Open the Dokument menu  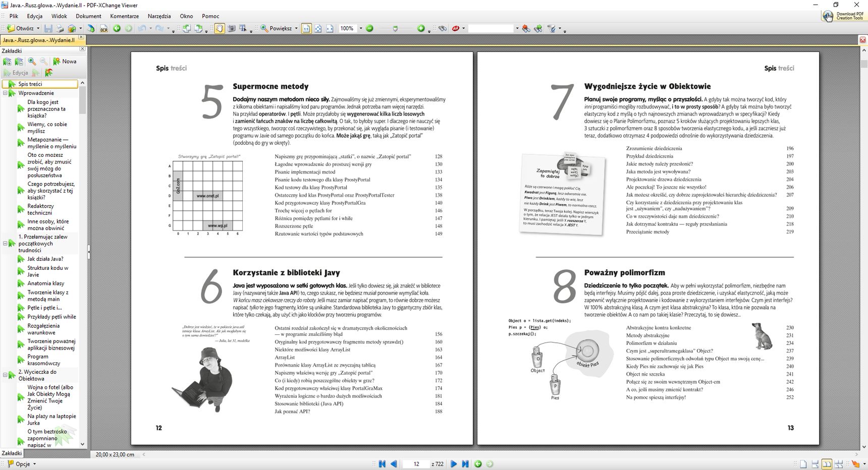88,16
